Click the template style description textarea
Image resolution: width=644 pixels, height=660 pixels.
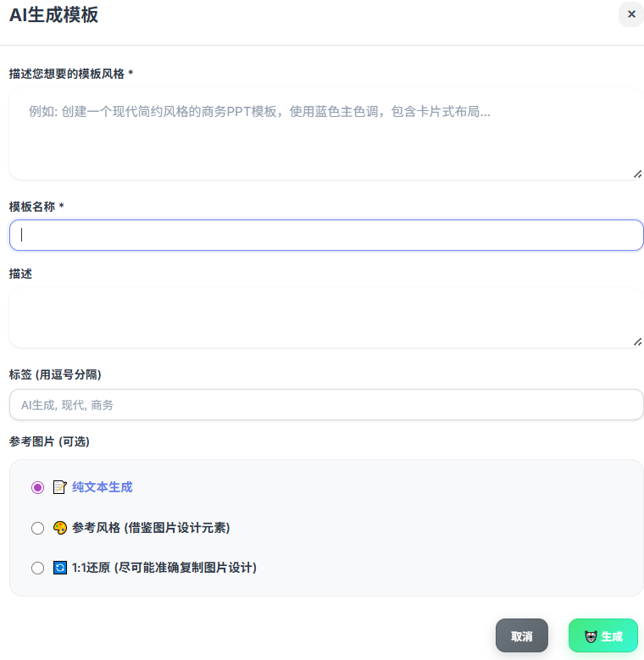pos(326,134)
